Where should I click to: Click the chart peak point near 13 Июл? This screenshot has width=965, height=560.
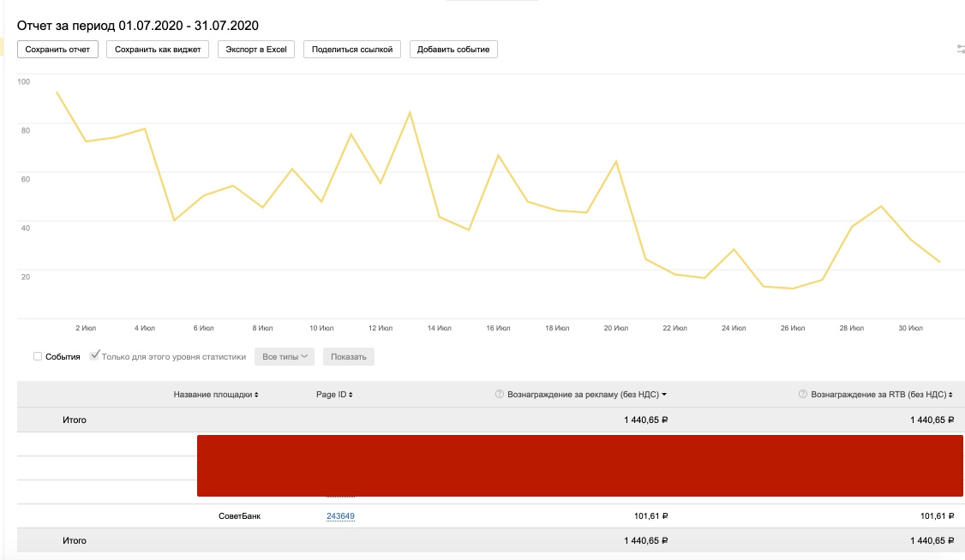click(410, 112)
